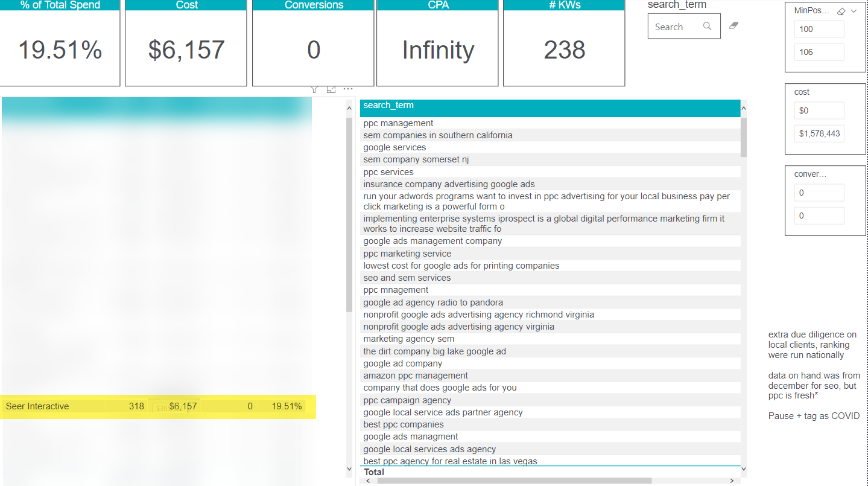
Task: Open focus mode for the left table
Action: pos(331,89)
